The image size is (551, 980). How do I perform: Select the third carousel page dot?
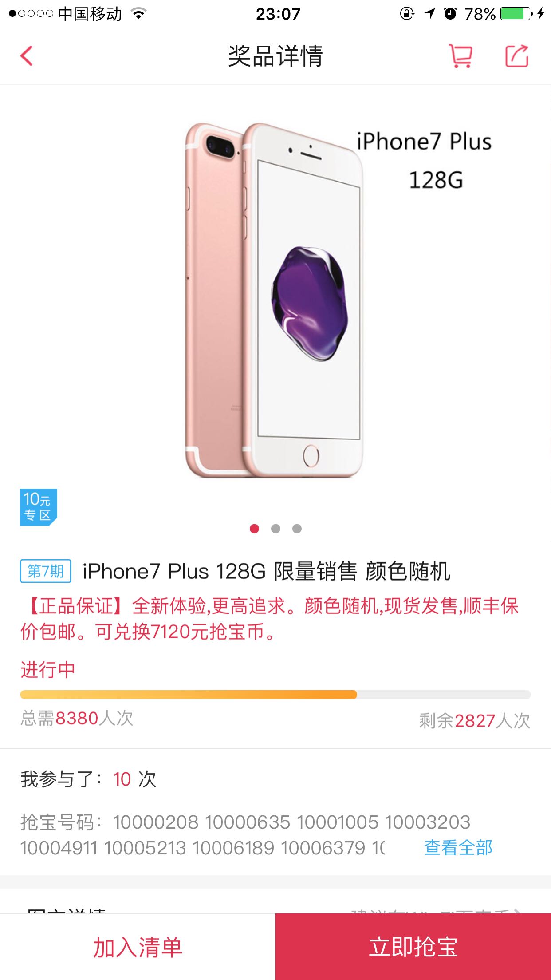(297, 529)
